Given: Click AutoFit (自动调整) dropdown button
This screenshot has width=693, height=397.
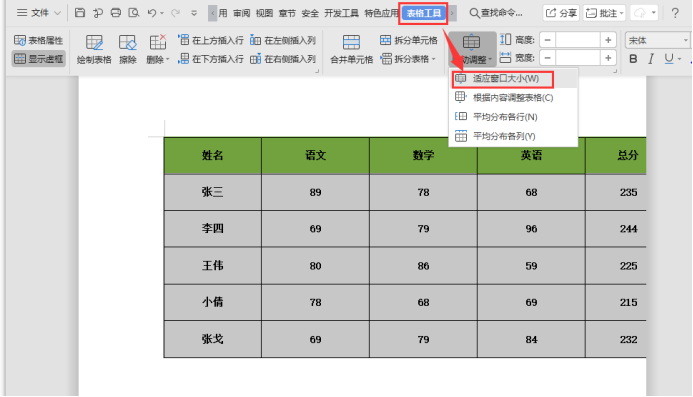Looking at the screenshot, I should pyautogui.click(x=472, y=49).
